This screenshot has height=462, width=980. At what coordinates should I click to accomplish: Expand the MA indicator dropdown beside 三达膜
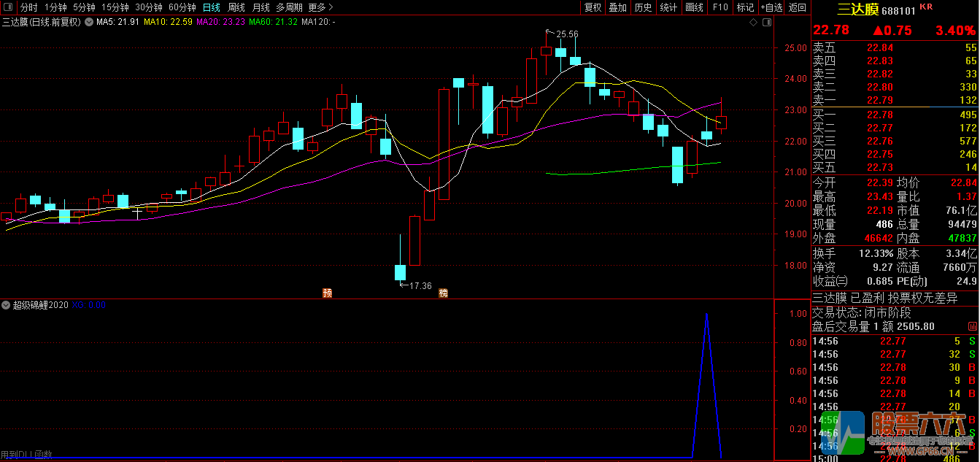tap(89, 22)
